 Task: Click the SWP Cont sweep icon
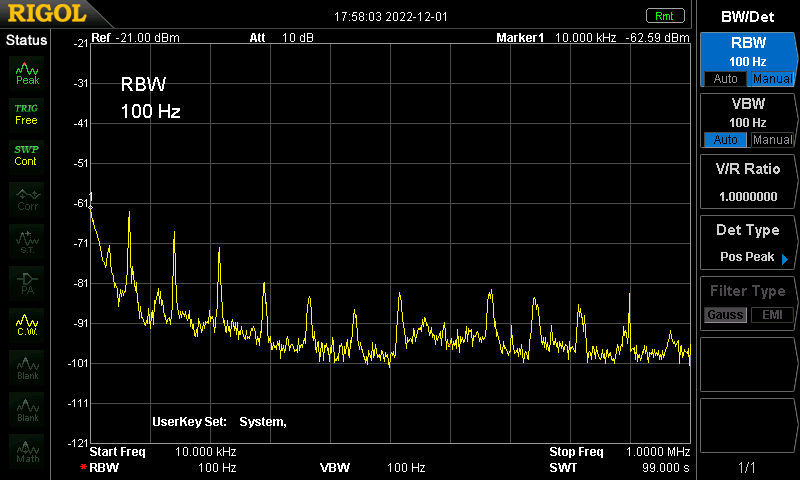(x=27, y=156)
